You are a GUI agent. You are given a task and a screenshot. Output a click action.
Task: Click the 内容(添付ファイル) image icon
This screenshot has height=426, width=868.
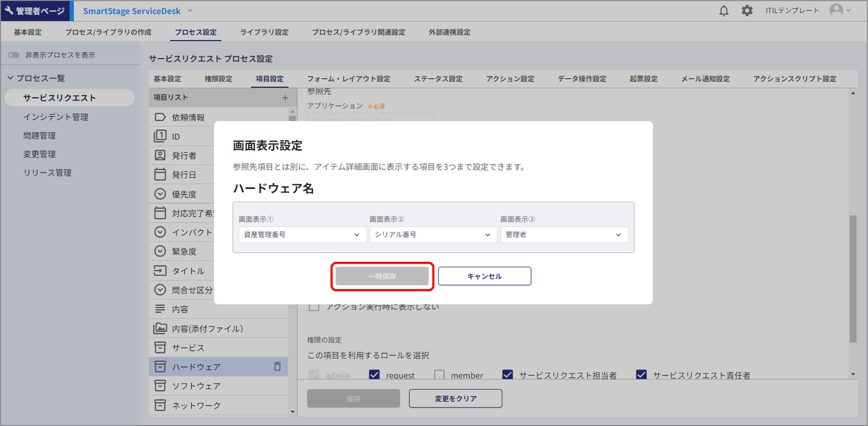pos(160,328)
